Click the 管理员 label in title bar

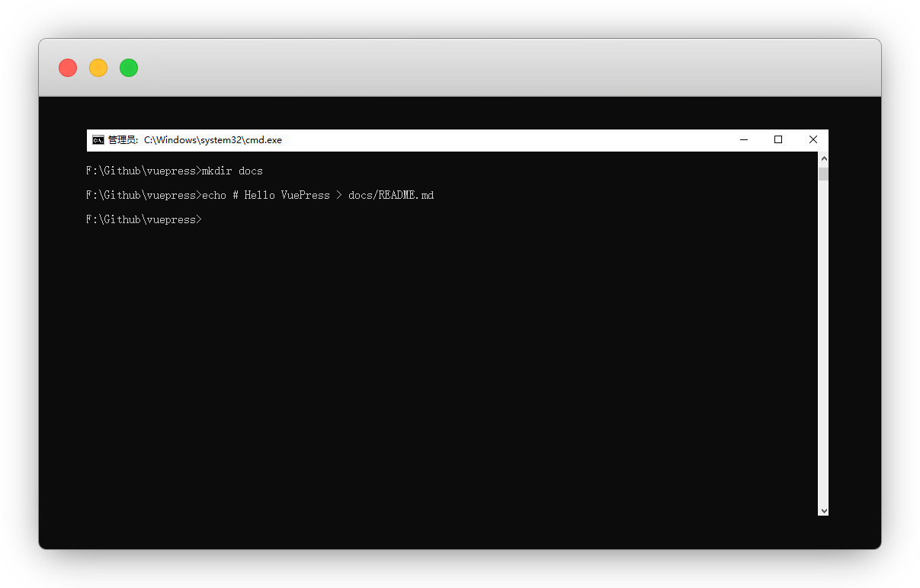pos(122,140)
